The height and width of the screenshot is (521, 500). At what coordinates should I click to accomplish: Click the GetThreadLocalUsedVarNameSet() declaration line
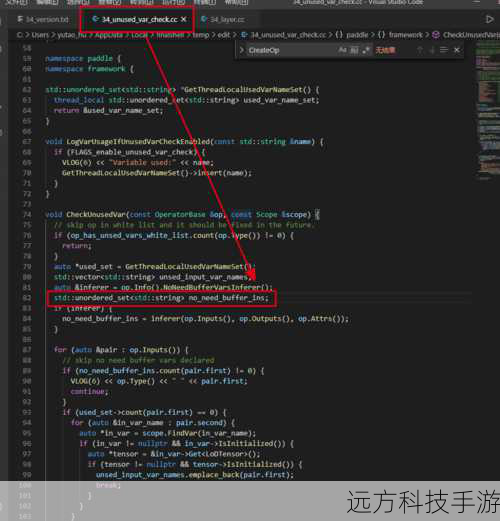pyautogui.click(x=182, y=90)
